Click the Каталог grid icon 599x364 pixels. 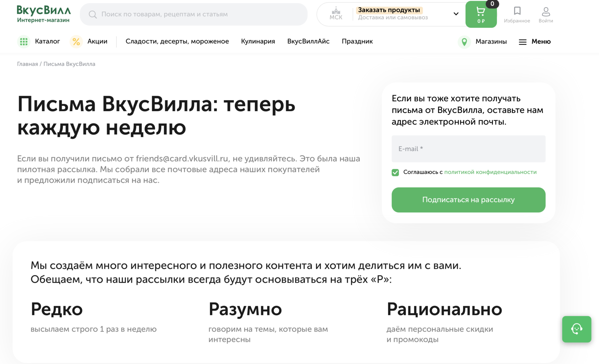(24, 42)
